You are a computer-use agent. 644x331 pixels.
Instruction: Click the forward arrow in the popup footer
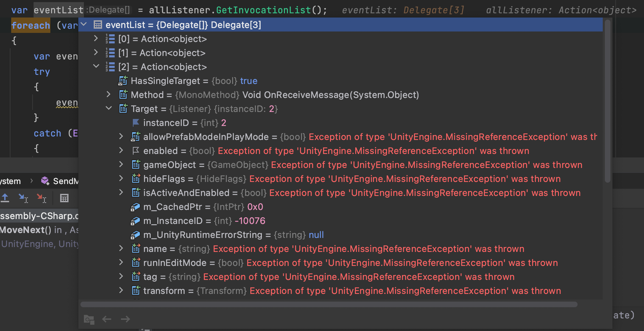[125, 319]
